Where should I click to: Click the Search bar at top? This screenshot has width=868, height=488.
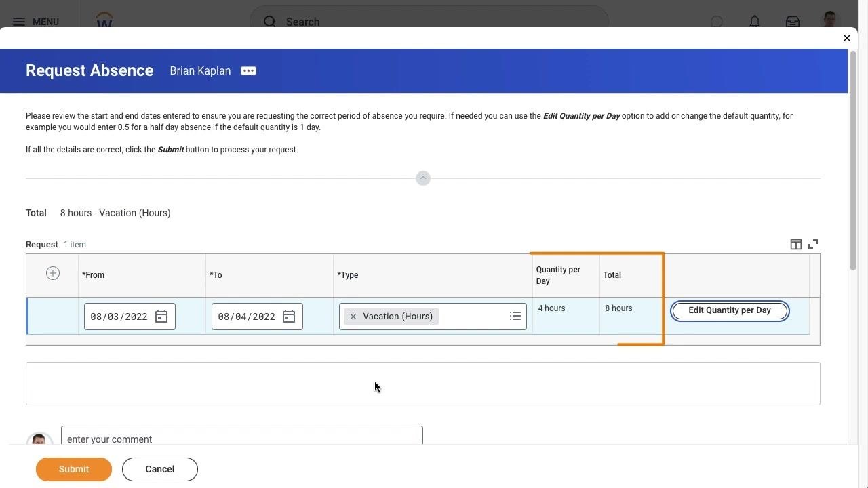coord(429,22)
